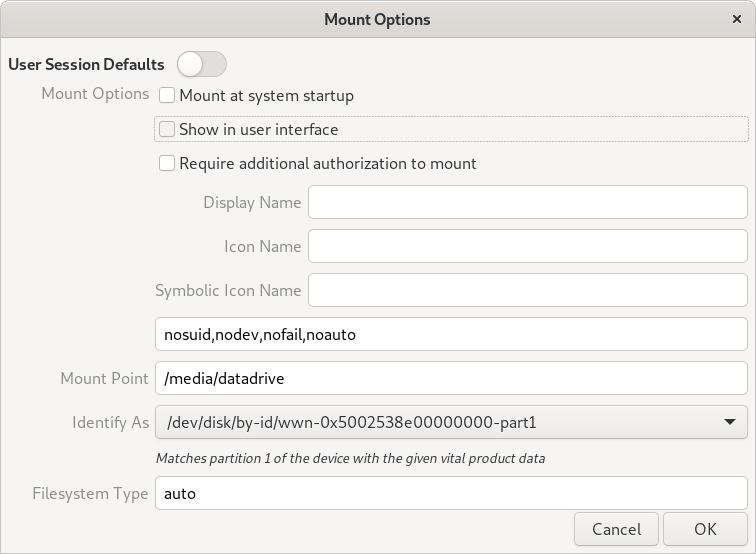The image size is (756, 554).
Task: Click the Display Name label
Action: coord(252,203)
